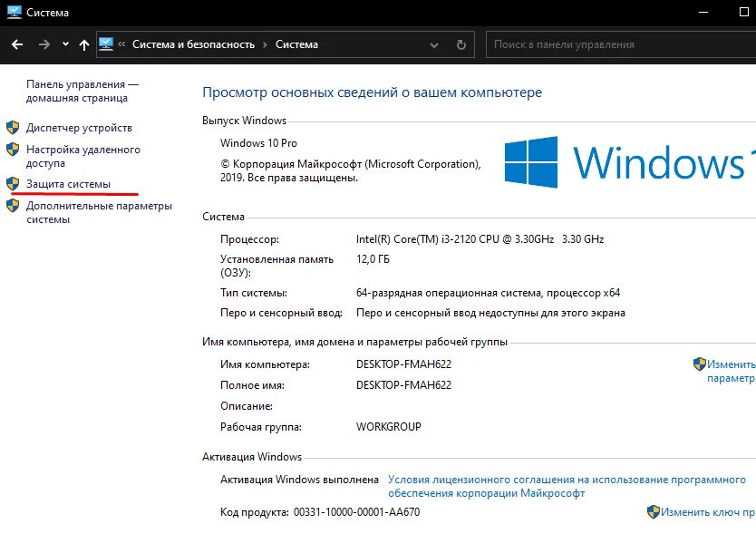
Task: Open address bar history dropdown
Action: tap(434, 44)
